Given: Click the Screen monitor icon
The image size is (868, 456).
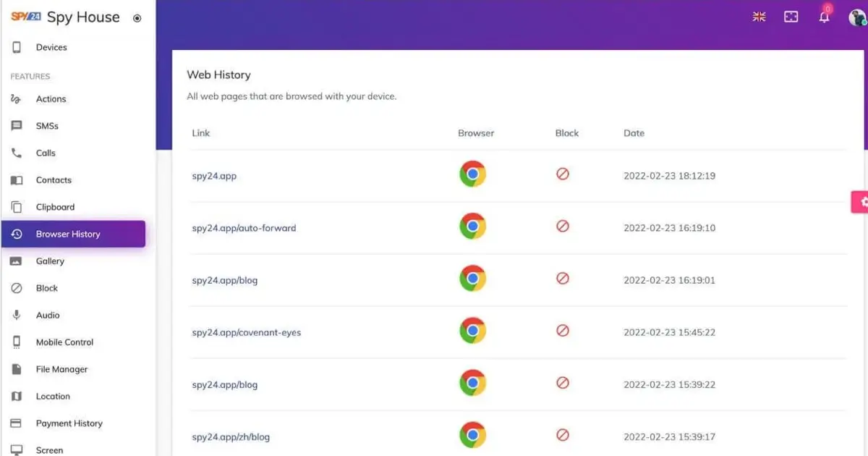Looking at the screenshot, I should pos(17,450).
